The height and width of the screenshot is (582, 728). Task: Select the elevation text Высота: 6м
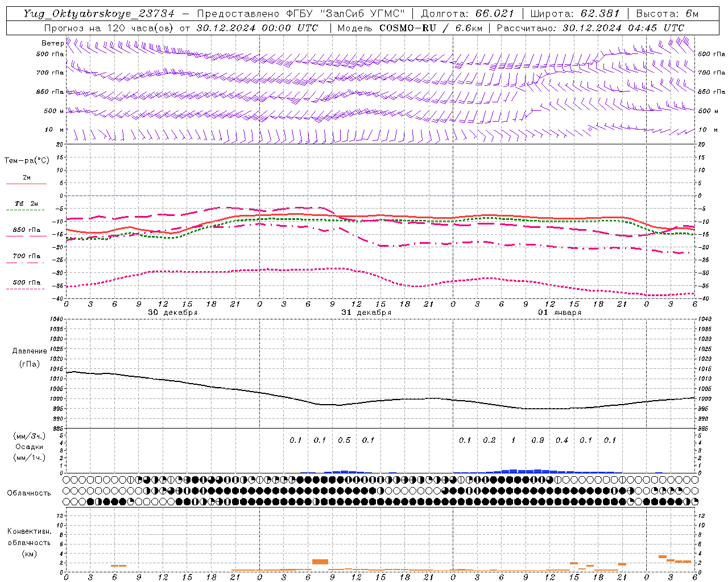pyautogui.click(x=667, y=14)
